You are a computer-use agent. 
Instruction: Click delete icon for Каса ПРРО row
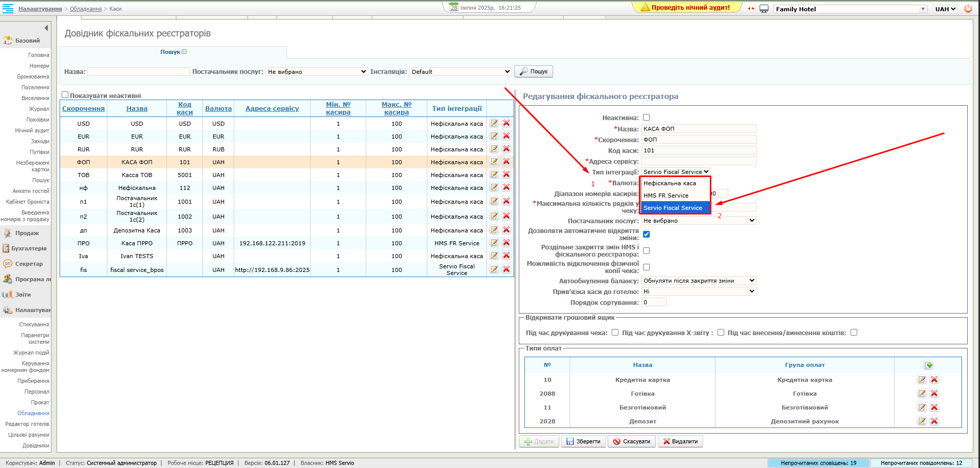(x=506, y=243)
